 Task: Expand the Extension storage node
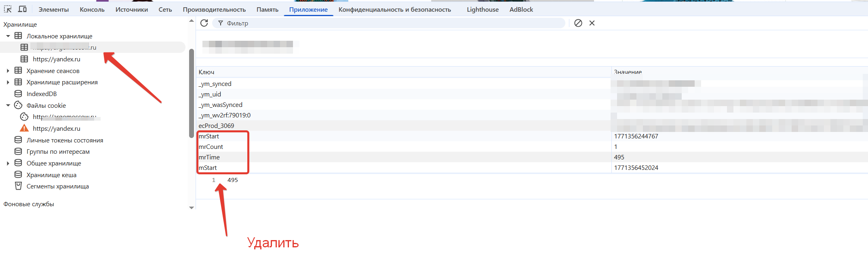(8, 82)
